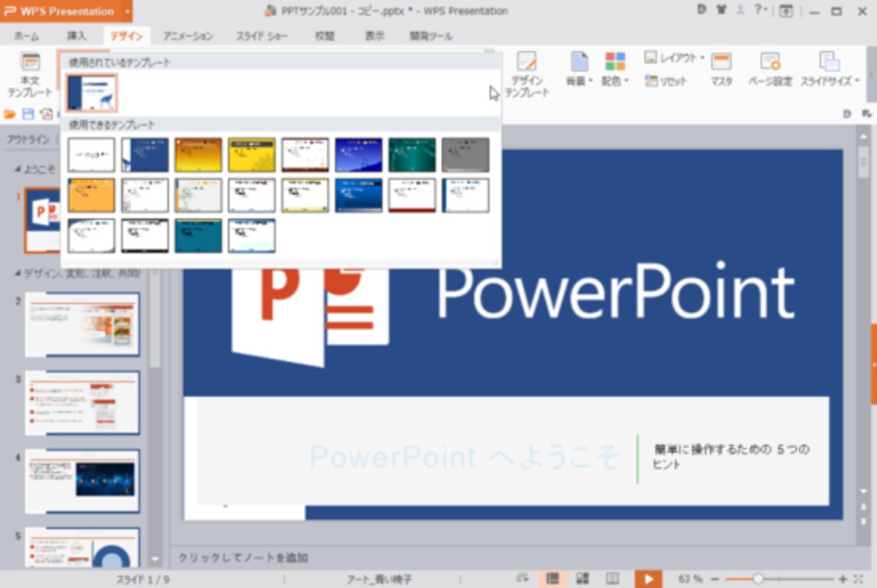Viewport: 877px width, 588px height.
Task: Open the マスタ slide master icon
Action: [x=721, y=62]
